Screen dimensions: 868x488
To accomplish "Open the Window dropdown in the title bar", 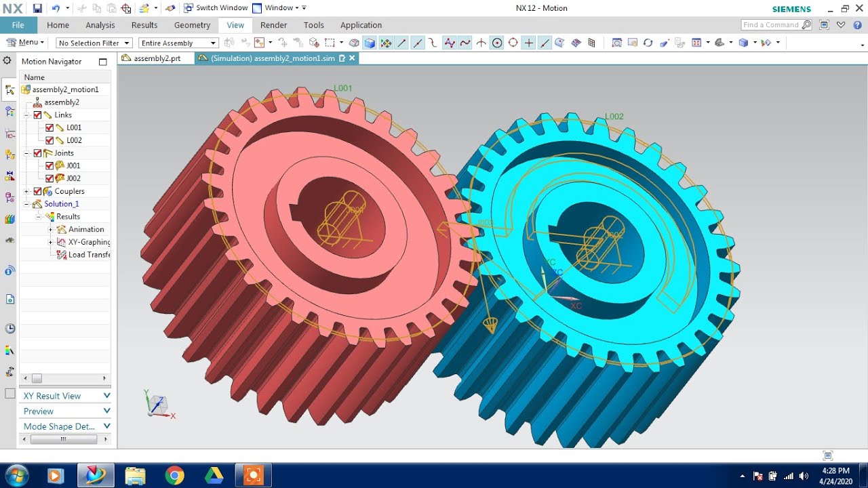I will pyautogui.click(x=279, y=8).
